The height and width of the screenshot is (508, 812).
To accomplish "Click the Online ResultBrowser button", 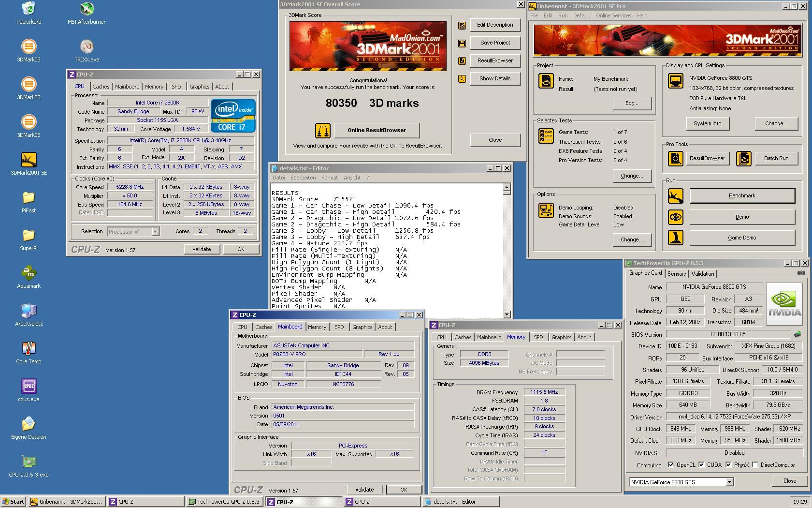I will coord(377,130).
